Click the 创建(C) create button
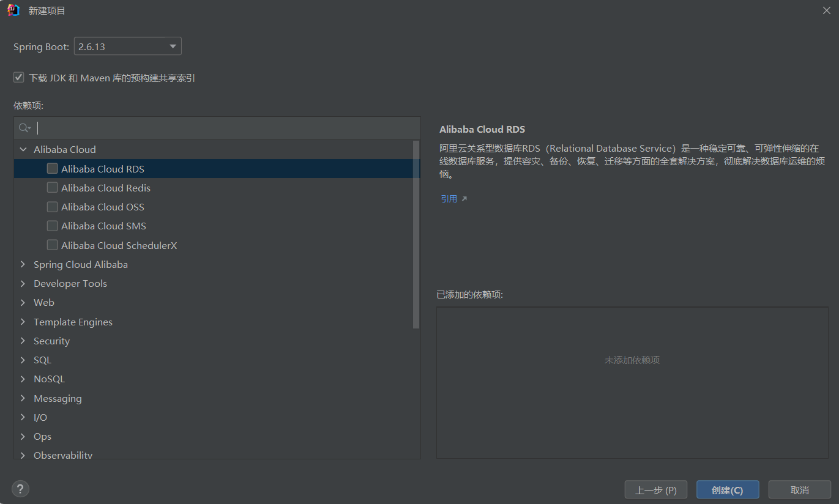Image resolution: width=839 pixels, height=504 pixels. click(728, 490)
